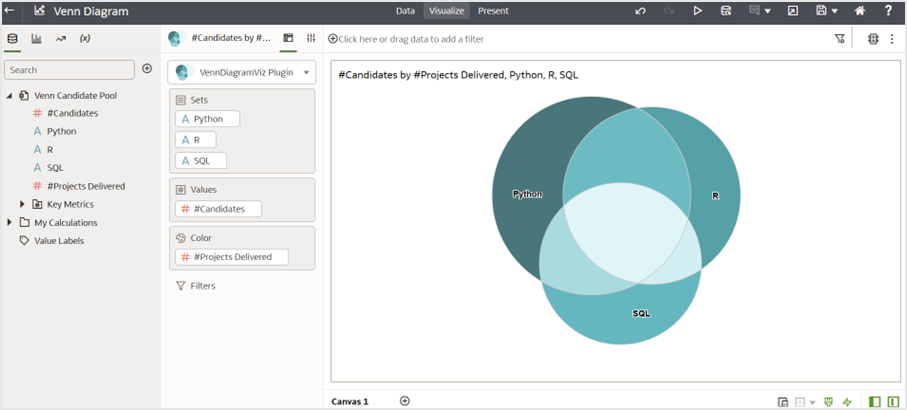Select the Canvas 1 tab
This screenshot has width=907, height=410.
click(349, 401)
